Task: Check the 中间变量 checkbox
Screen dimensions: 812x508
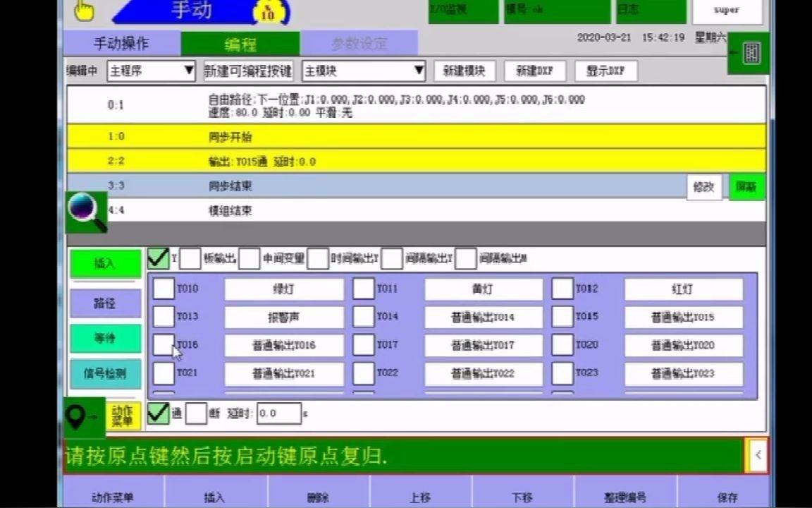Action: [249, 259]
